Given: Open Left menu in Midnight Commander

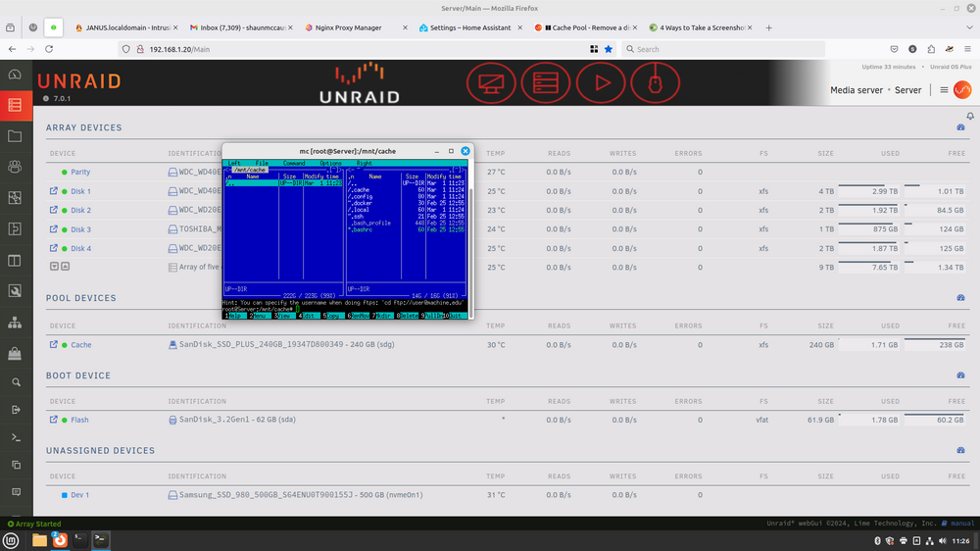Looking at the screenshot, I should [x=234, y=163].
